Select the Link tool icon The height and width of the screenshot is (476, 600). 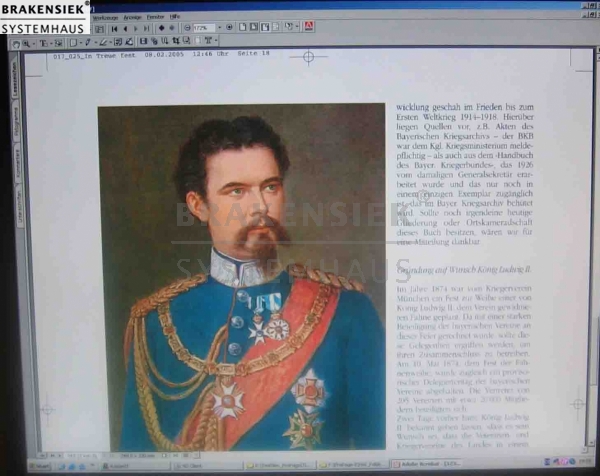(x=154, y=41)
